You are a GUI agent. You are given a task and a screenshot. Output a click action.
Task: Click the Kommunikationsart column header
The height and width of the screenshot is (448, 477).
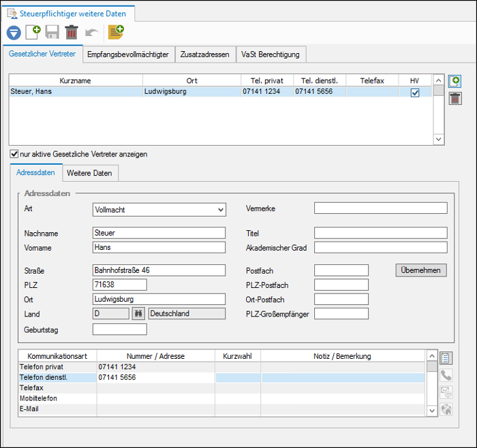pyautogui.click(x=57, y=356)
